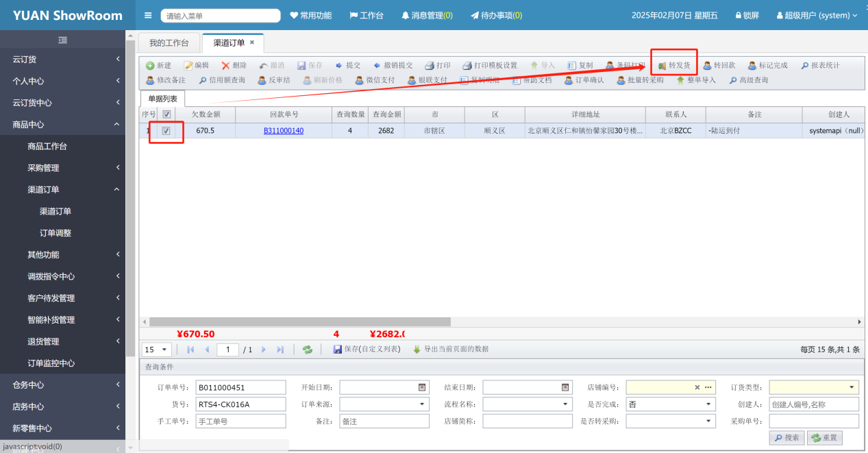Open 常用功能 in the top bar
The width and height of the screenshot is (868, 453).
pos(310,15)
